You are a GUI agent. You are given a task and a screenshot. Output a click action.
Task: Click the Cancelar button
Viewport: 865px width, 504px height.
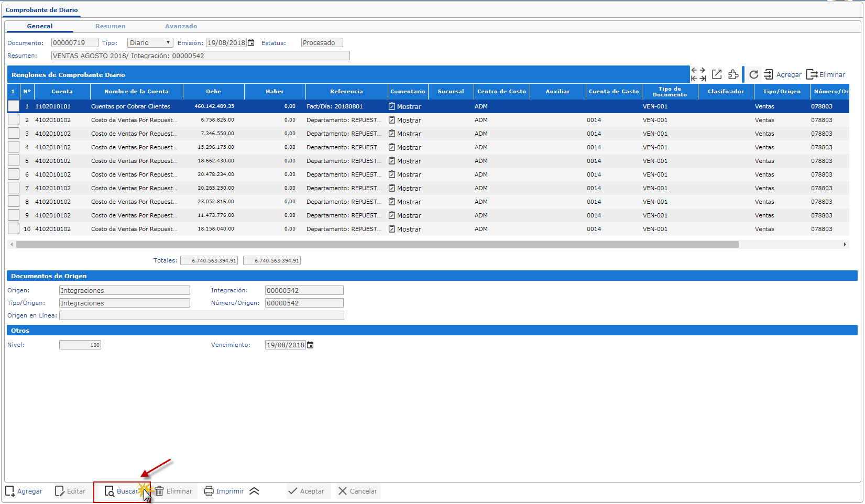coord(358,491)
